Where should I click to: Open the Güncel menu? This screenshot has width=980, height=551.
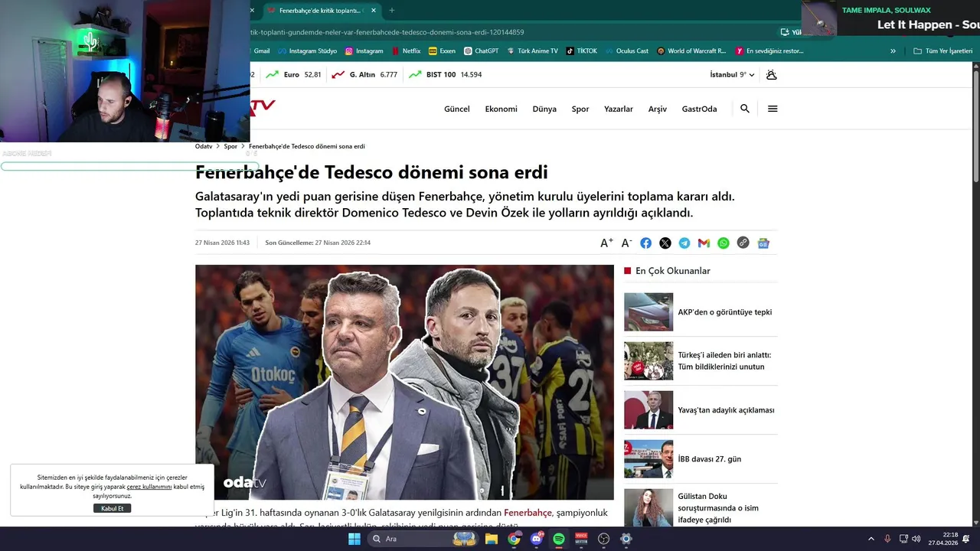point(457,109)
